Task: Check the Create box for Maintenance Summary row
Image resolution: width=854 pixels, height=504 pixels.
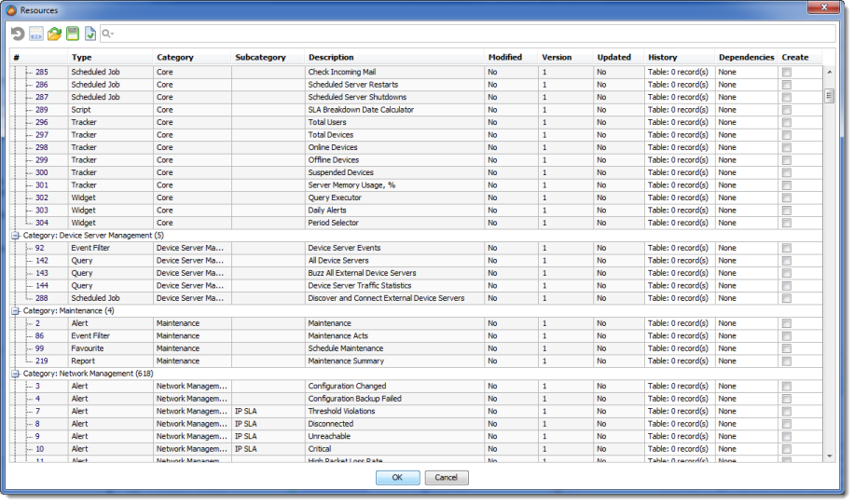Action: pyautogui.click(x=787, y=361)
